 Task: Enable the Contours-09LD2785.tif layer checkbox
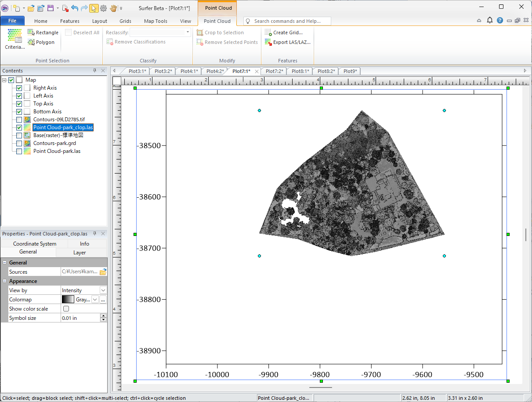tap(19, 120)
